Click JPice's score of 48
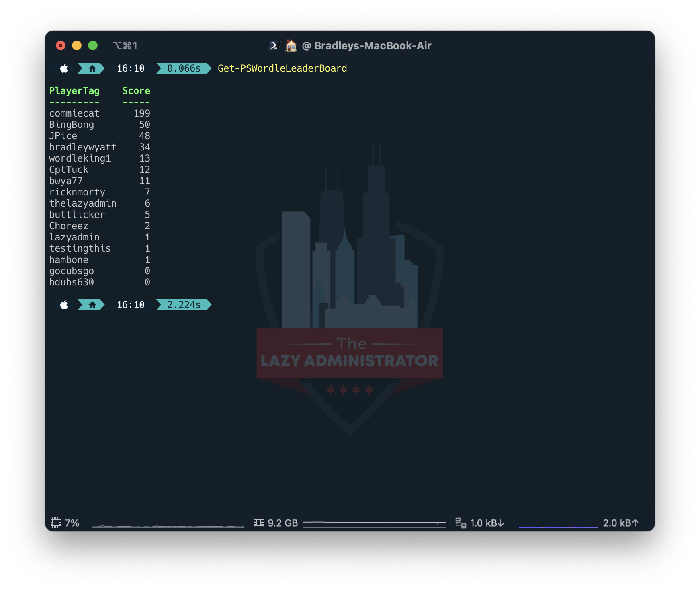Viewport: 700px width, 591px height. pyautogui.click(x=145, y=136)
